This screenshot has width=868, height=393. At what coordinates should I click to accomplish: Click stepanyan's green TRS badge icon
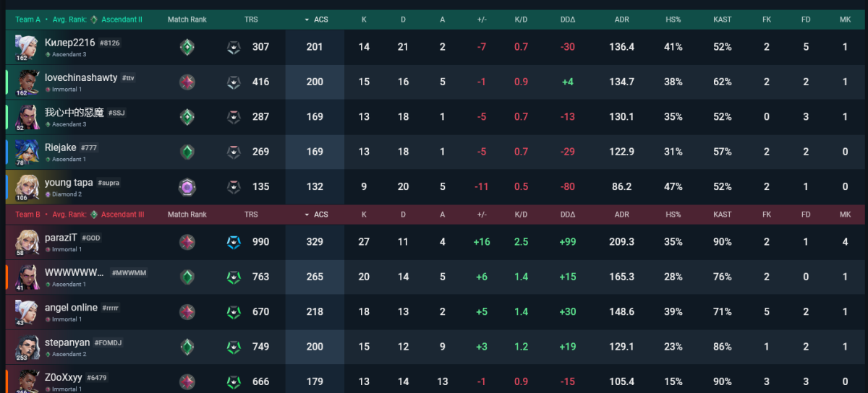[234, 347]
